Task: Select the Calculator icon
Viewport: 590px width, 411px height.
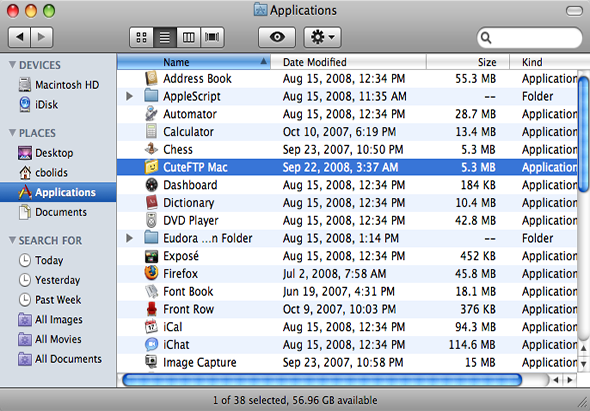Action: pyautogui.click(x=151, y=131)
